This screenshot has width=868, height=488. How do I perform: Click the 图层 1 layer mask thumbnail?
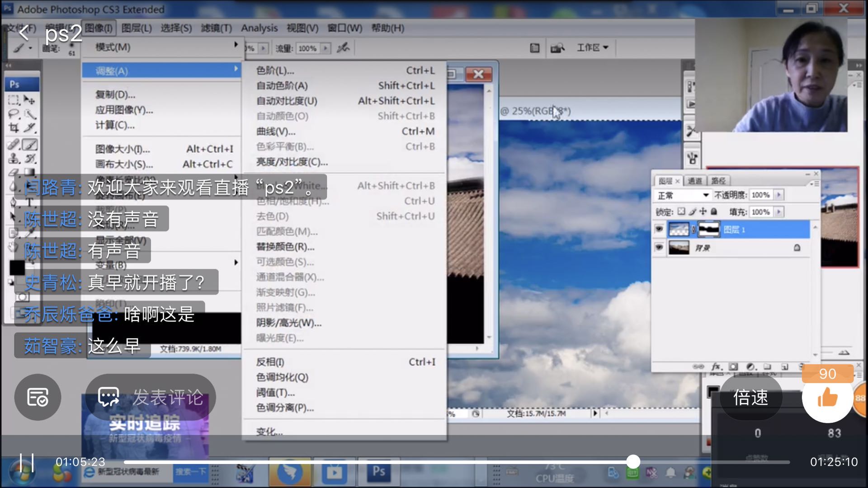point(709,230)
